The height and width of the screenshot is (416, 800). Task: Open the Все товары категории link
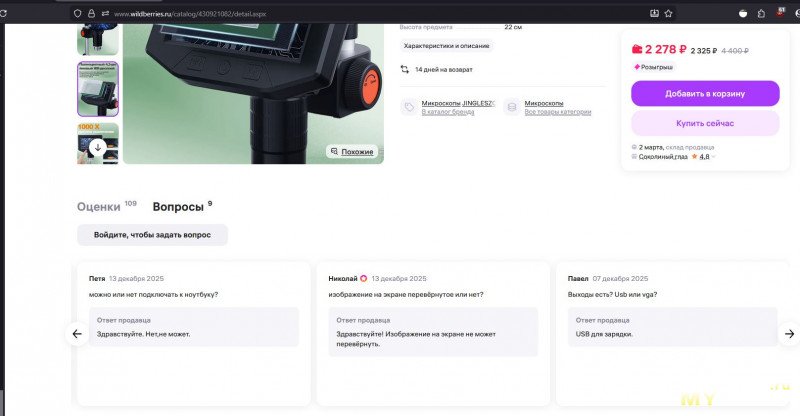click(558, 112)
